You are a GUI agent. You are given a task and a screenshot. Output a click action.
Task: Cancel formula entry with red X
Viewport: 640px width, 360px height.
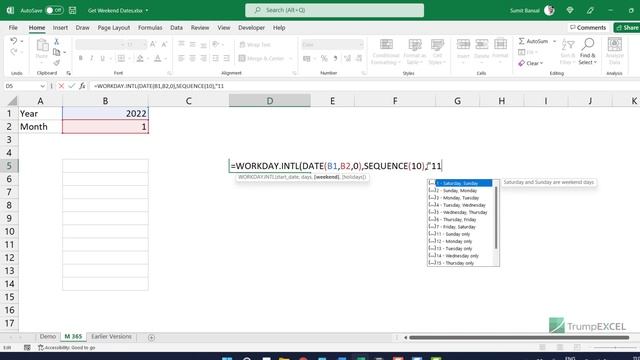point(61,86)
